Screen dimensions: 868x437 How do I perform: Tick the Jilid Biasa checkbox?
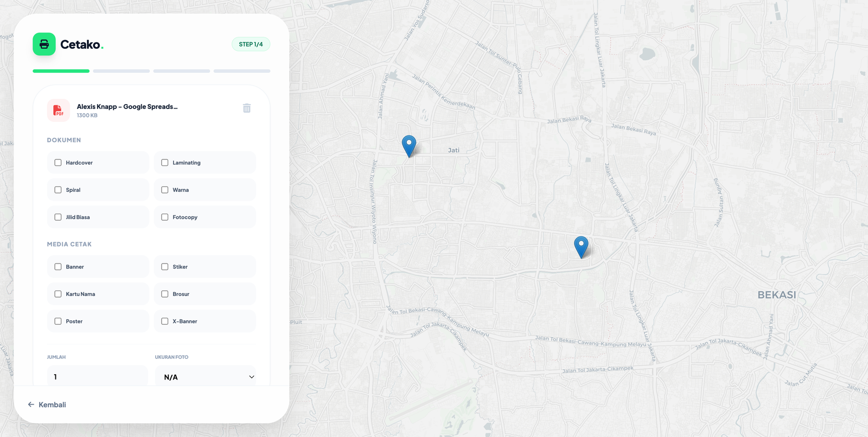[x=58, y=217]
